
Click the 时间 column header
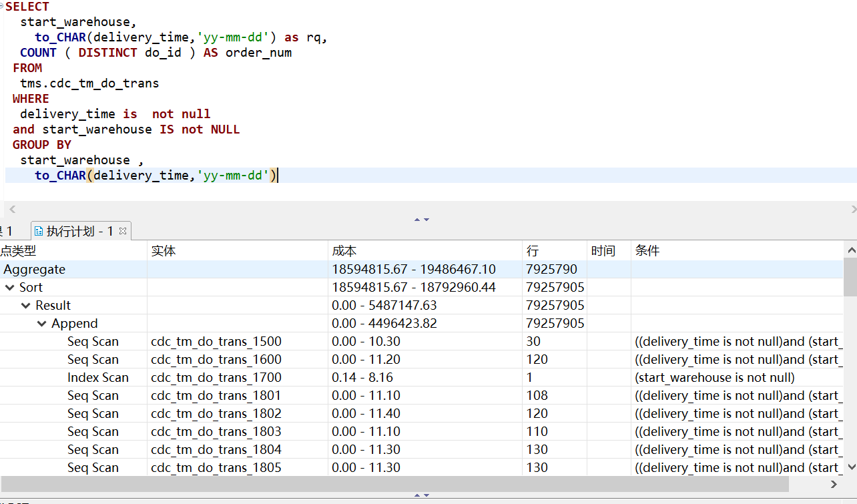click(x=603, y=251)
